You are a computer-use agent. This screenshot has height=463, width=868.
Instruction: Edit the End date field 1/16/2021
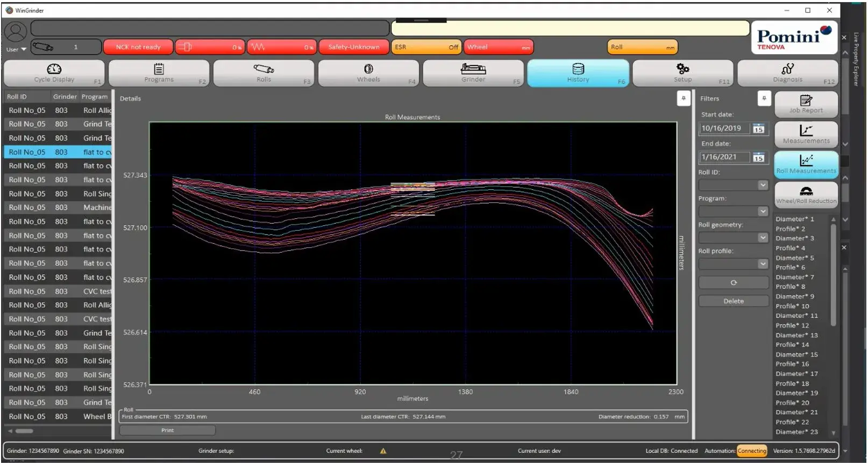pyautogui.click(x=724, y=157)
